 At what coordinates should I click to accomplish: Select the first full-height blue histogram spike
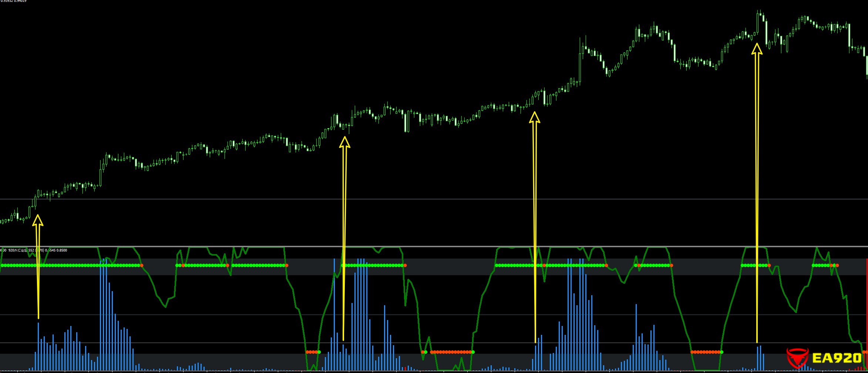(x=101, y=315)
